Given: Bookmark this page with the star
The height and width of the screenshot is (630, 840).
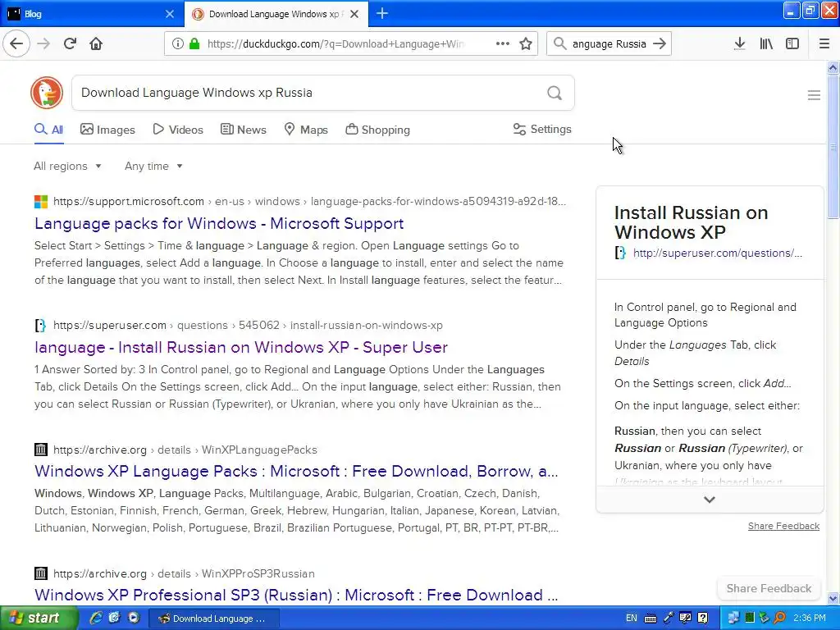Looking at the screenshot, I should [526, 43].
